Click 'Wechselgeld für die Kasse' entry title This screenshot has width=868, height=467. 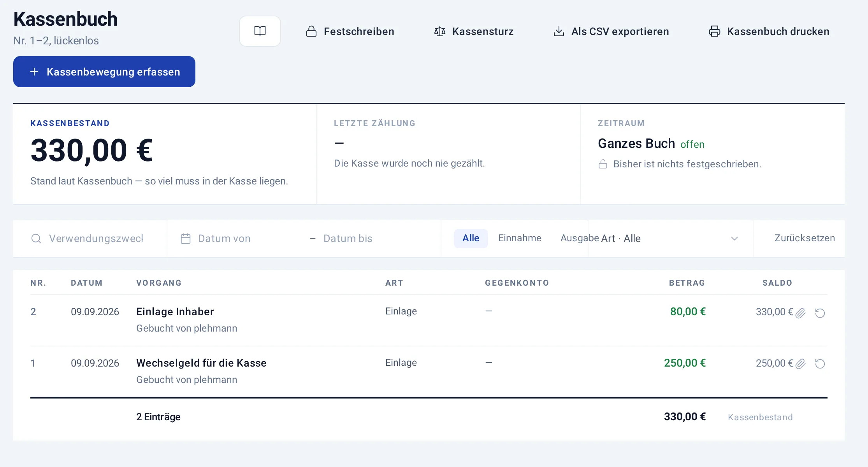[201, 363]
